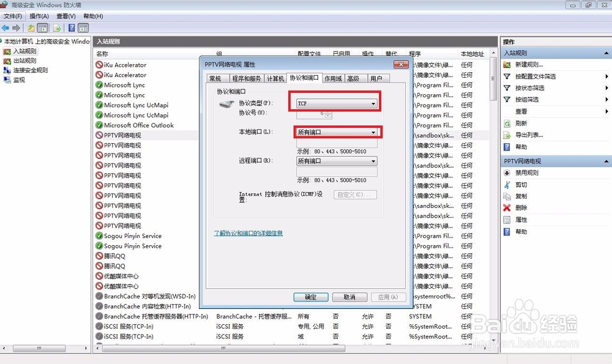The width and height of the screenshot is (612, 364).
Task: Click the filter icon for 按配置文件筛选
Action: click(507, 76)
